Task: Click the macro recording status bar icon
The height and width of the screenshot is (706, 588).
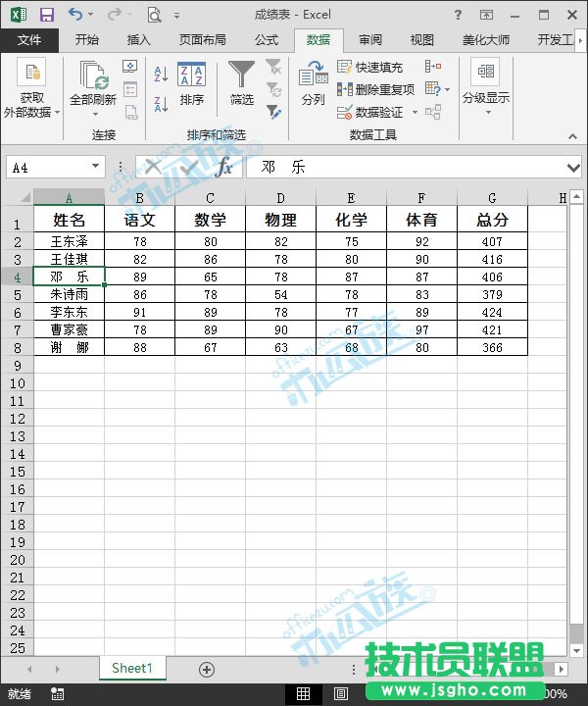Action: (x=57, y=694)
